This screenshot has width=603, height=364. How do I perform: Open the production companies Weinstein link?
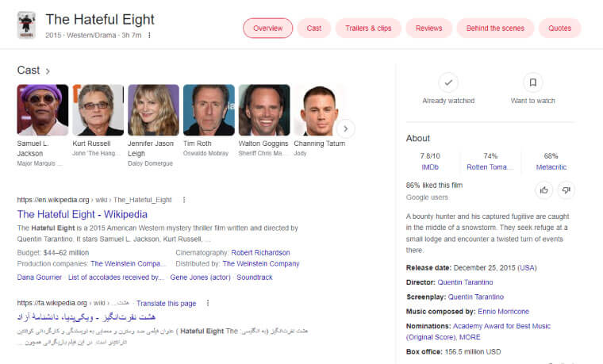tap(128, 263)
